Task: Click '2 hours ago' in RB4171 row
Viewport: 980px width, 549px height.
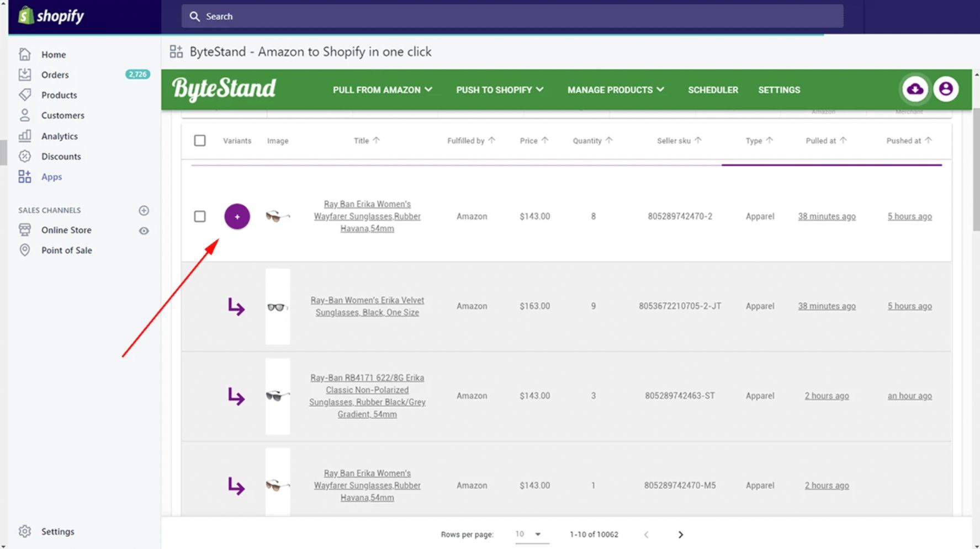Action: (x=827, y=396)
